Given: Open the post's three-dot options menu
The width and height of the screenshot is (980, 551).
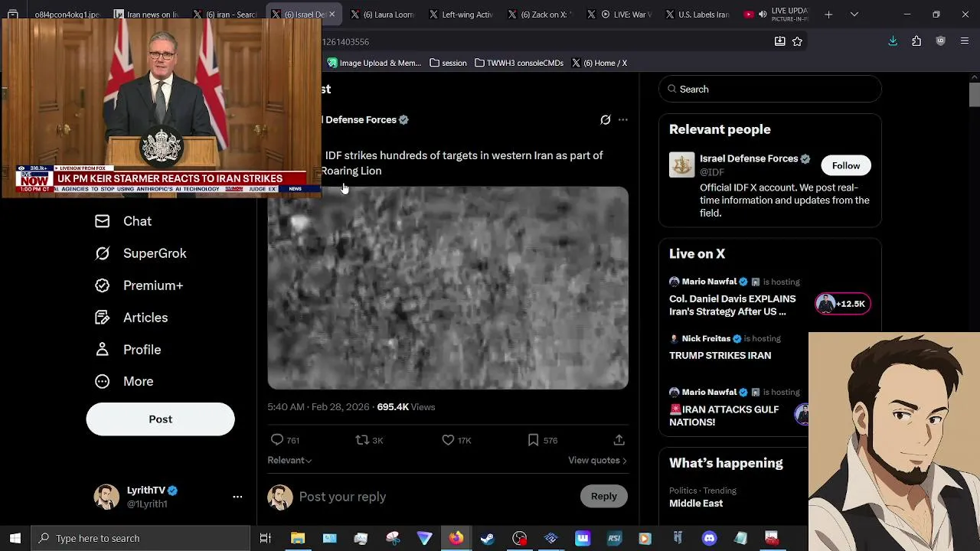Looking at the screenshot, I should [623, 119].
